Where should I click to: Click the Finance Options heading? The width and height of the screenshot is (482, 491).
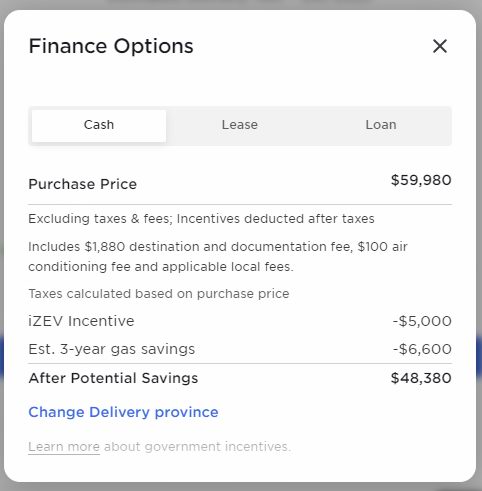click(111, 46)
